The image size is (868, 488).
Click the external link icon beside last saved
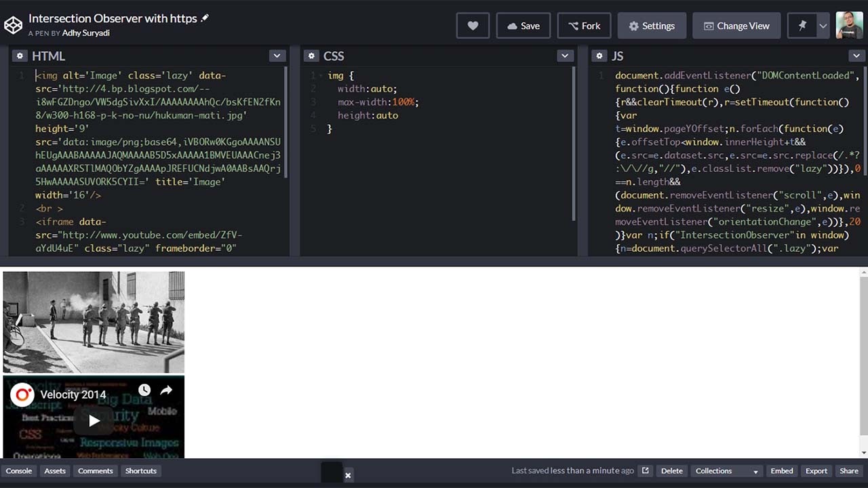click(x=645, y=470)
